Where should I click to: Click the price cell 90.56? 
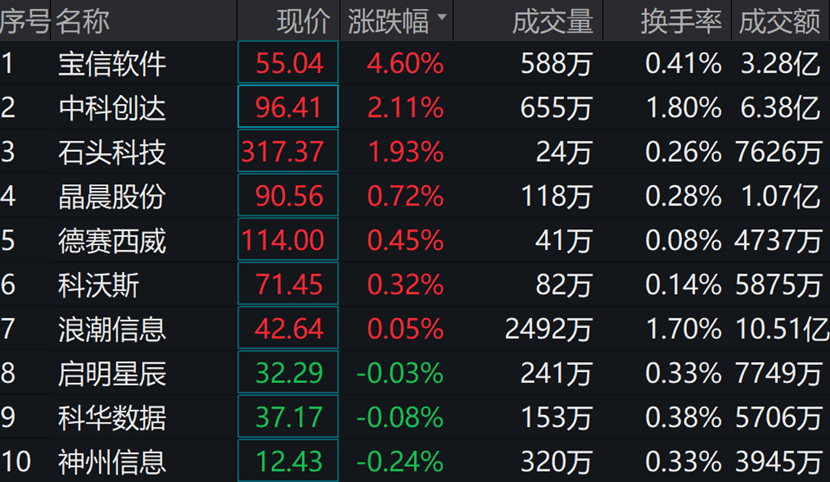tap(288, 195)
